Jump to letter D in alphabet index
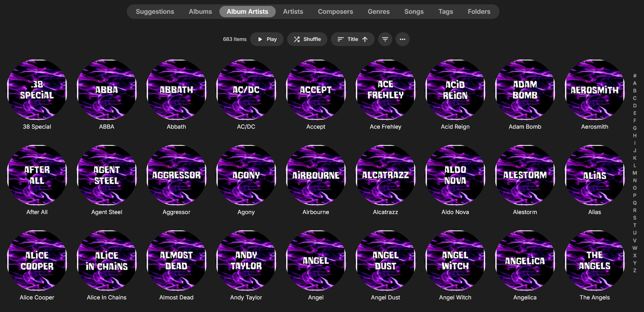The image size is (644, 312). [635, 106]
